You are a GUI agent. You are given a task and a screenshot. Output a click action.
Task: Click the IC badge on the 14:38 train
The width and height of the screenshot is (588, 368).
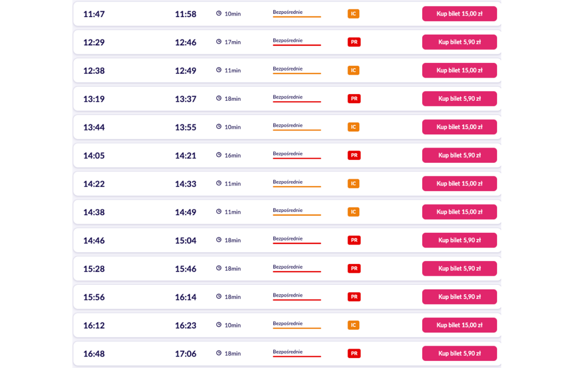pos(353,212)
